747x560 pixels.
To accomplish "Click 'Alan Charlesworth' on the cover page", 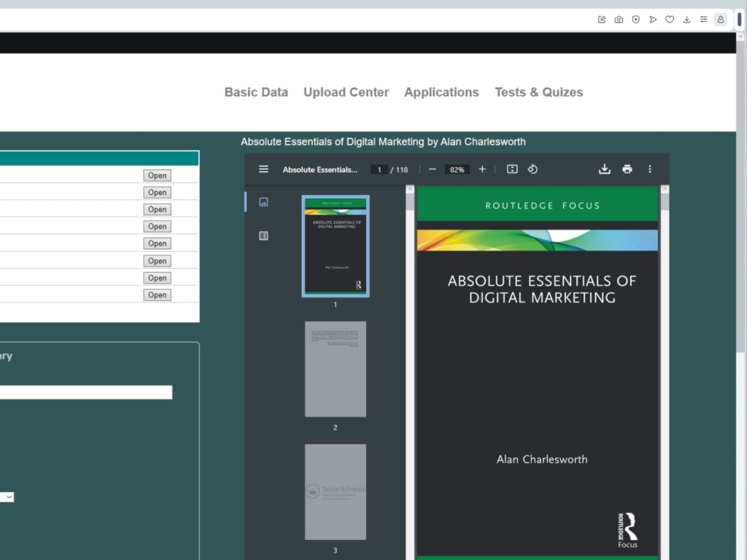I will (542, 459).
